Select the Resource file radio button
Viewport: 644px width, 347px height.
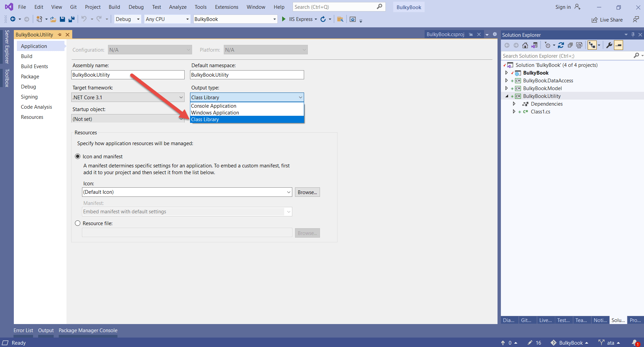78,223
